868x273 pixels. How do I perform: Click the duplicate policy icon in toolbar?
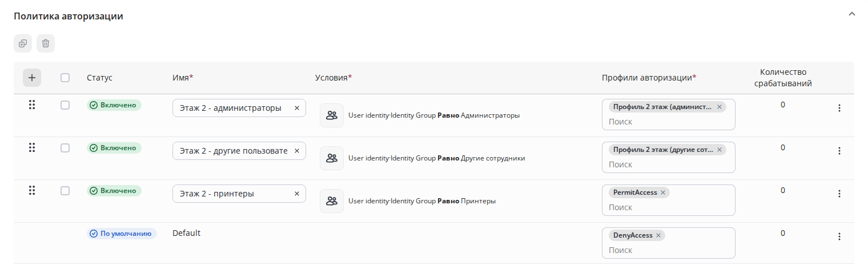(x=23, y=43)
